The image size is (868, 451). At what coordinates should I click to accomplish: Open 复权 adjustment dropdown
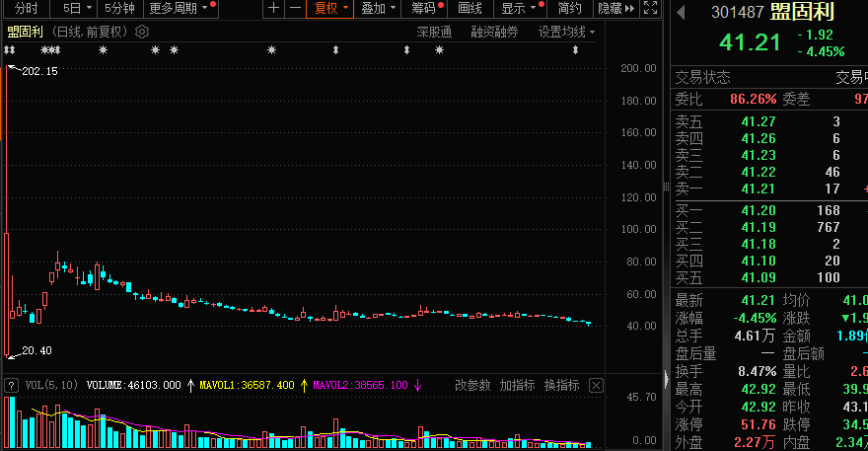(329, 8)
